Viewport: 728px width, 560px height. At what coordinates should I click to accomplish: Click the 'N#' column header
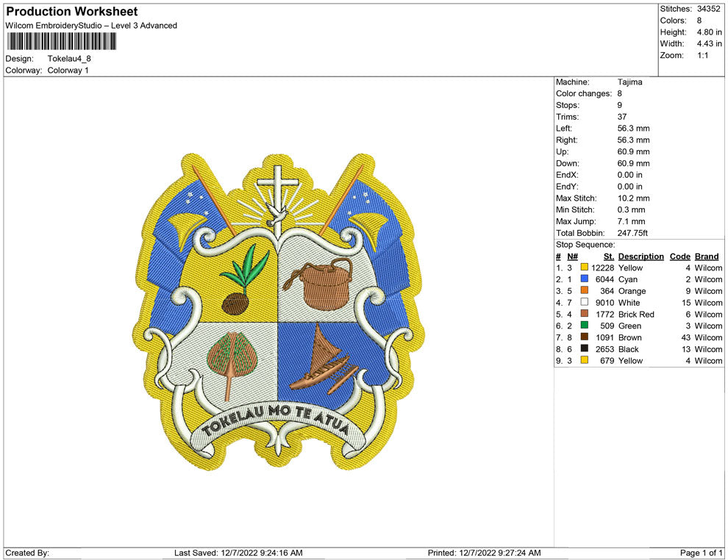coord(572,256)
